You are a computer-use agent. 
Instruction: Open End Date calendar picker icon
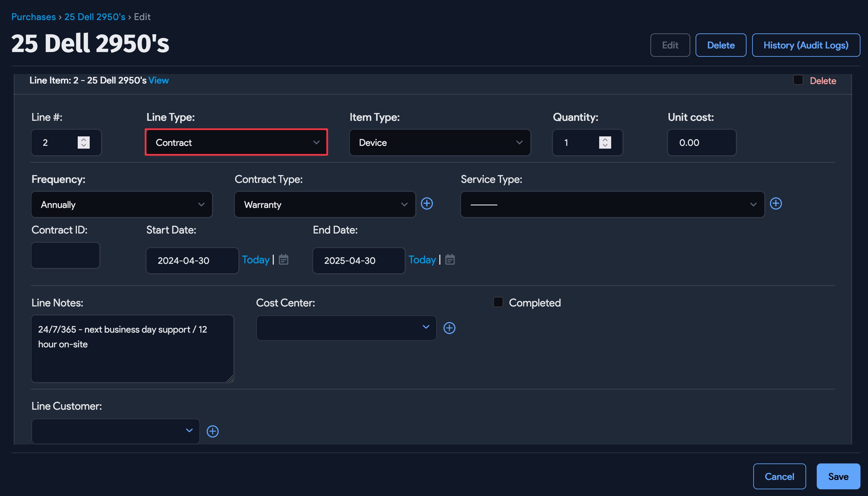tap(450, 260)
